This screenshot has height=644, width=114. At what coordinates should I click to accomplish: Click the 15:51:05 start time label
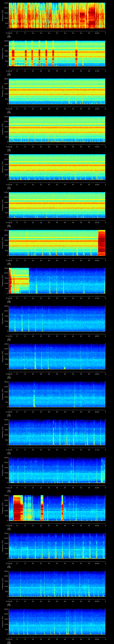[x=9, y=487]
